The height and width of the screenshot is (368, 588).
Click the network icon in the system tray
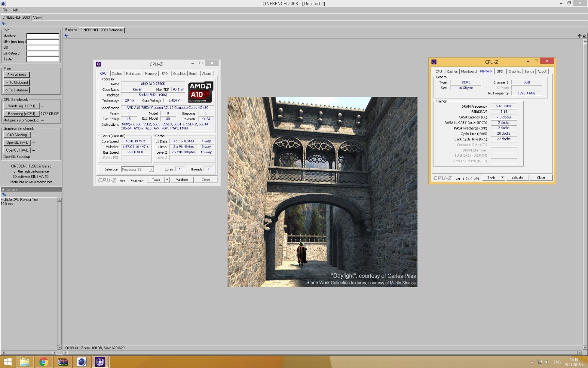point(539,362)
